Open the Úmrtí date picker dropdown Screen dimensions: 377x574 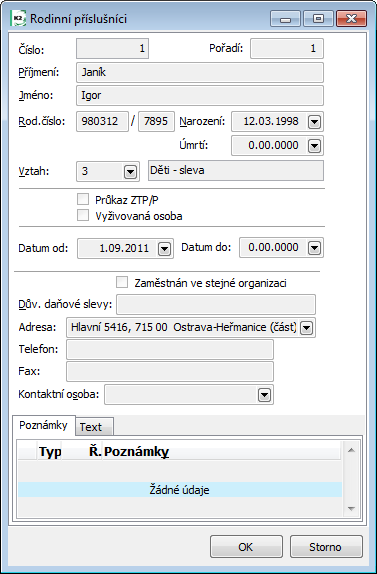(314, 146)
